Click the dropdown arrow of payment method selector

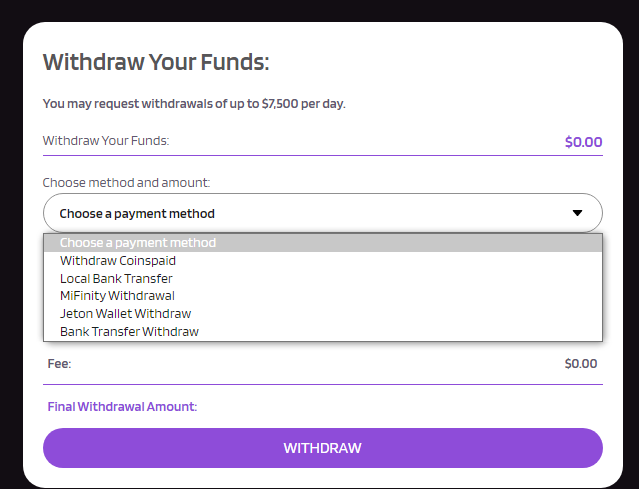(x=577, y=213)
